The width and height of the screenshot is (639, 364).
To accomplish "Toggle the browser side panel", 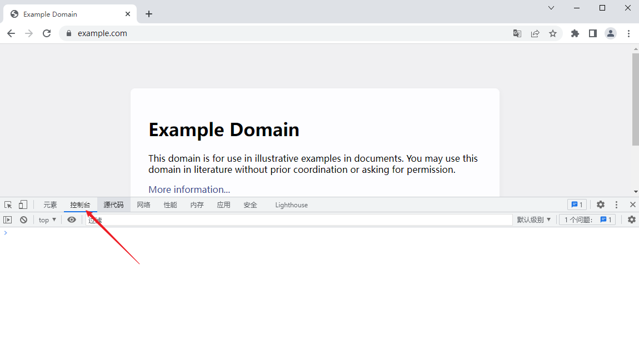I will coord(593,33).
